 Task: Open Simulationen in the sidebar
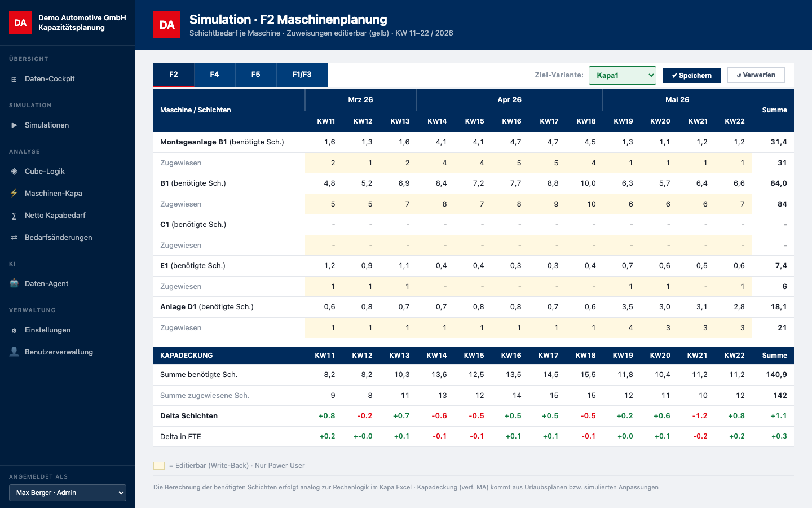[68, 125]
